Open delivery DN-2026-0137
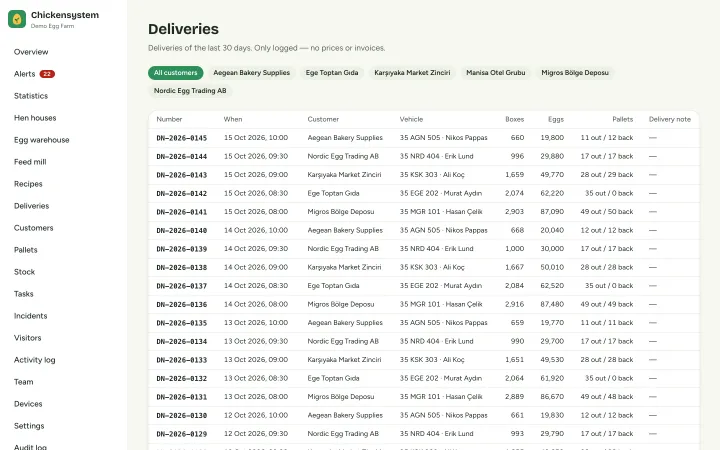 point(182,286)
